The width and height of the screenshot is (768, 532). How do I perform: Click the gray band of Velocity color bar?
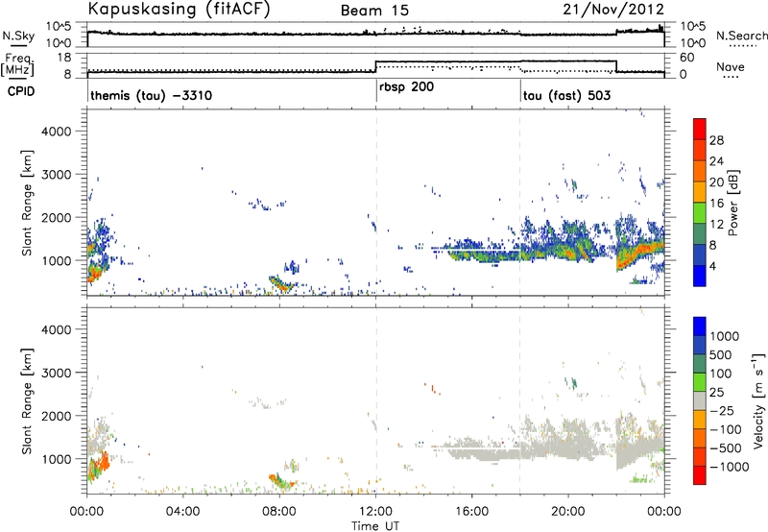700,400
